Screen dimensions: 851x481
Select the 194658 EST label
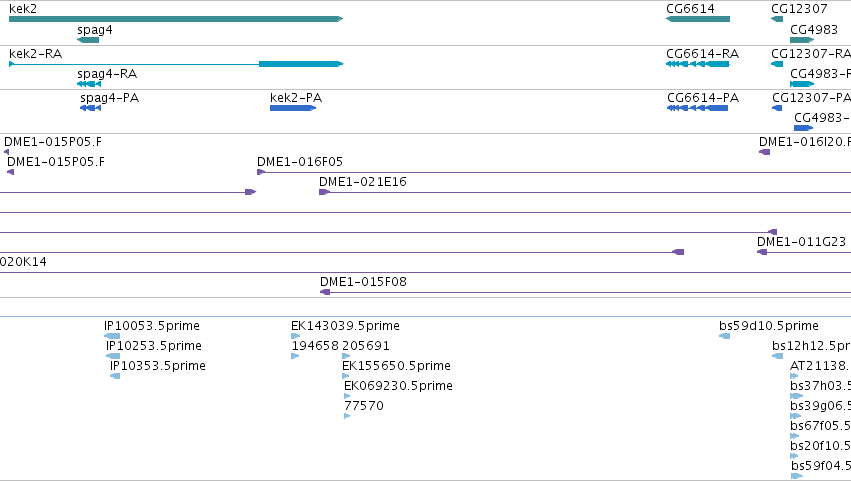pyautogui.click(x=315, y=346)
